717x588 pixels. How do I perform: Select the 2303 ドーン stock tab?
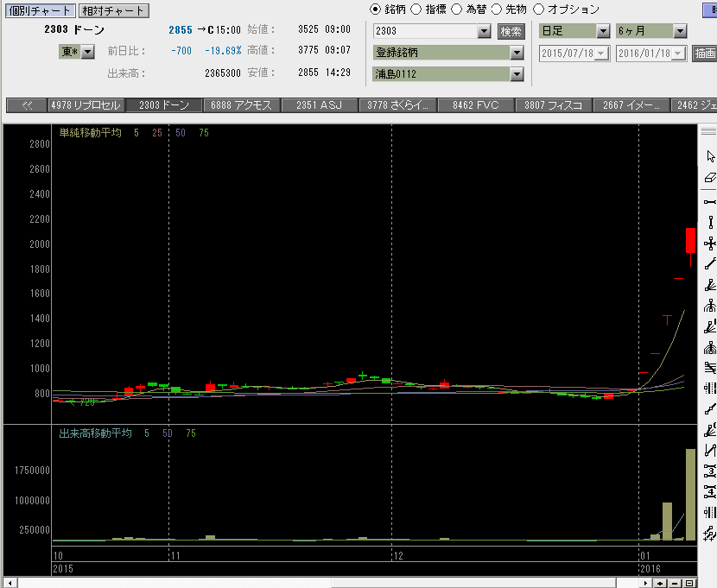(x=164, y=105)
